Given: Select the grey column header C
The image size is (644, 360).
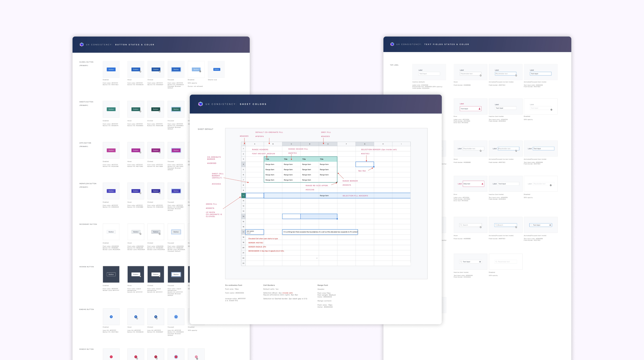Looking at the screenshot, I should (291, 144).
